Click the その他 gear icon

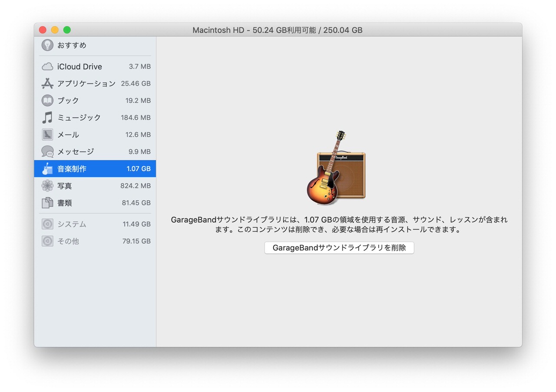point(47,241)
